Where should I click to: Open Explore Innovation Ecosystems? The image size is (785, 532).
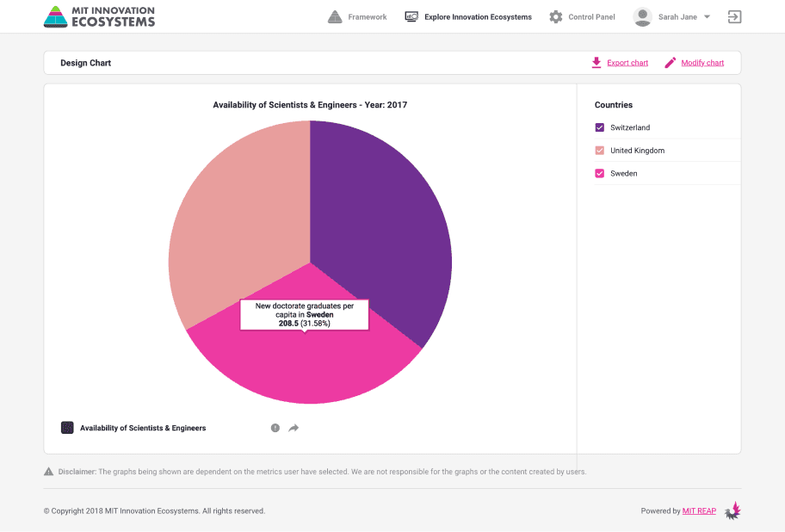478,17
